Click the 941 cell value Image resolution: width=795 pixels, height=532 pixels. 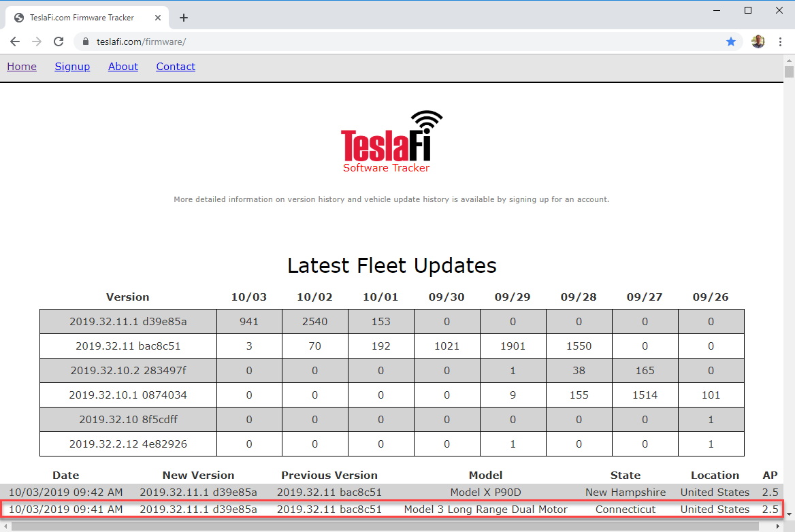(x=249, y=321)
